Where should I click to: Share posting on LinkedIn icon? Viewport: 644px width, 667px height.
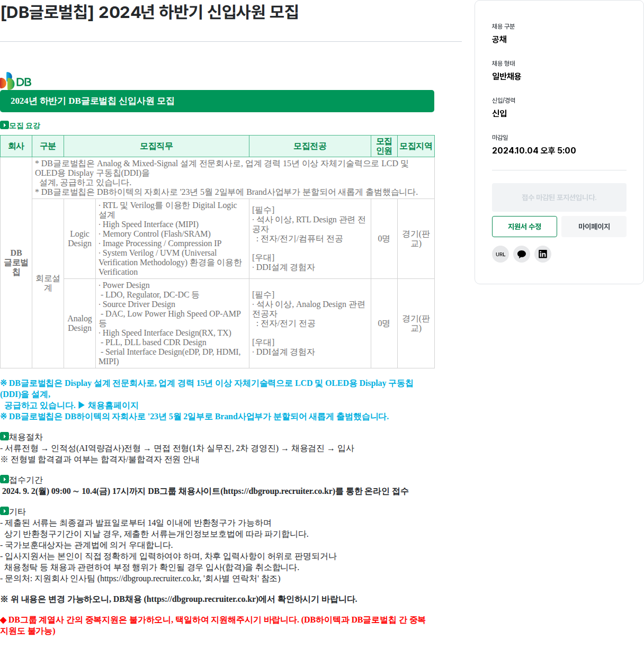point(543,254)
